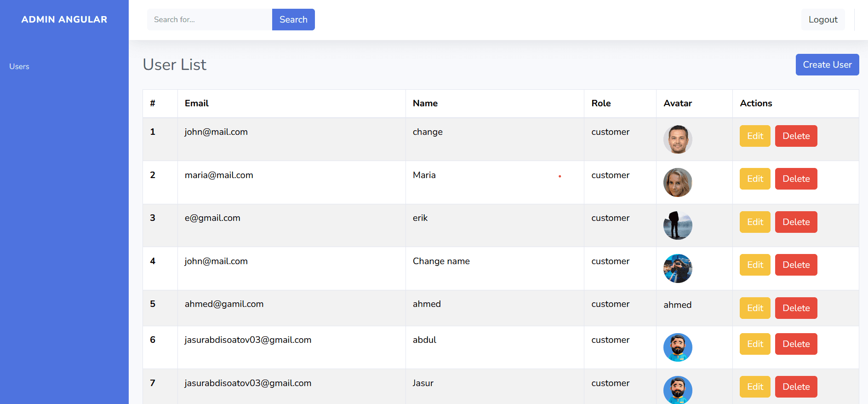Click the 'ahmed' avatar alt text
The width and height of the screenshot is (868, 404).
tap(677, 305)
